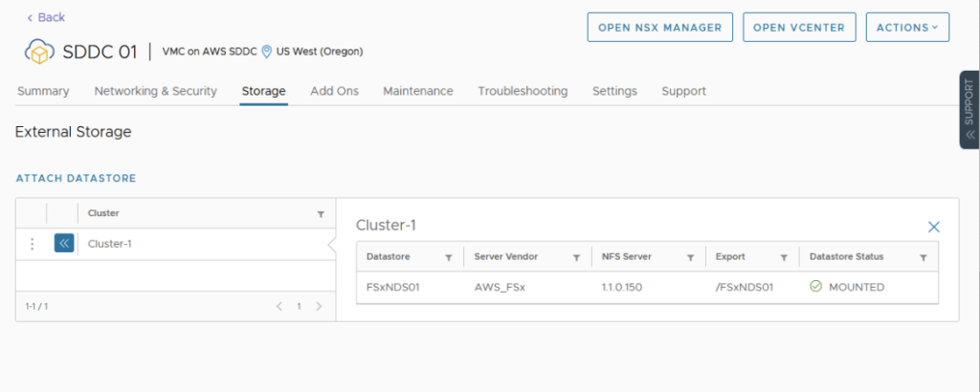Filter the Cluster column
This screenshot has width=980, height=392.
click(321, 214)
